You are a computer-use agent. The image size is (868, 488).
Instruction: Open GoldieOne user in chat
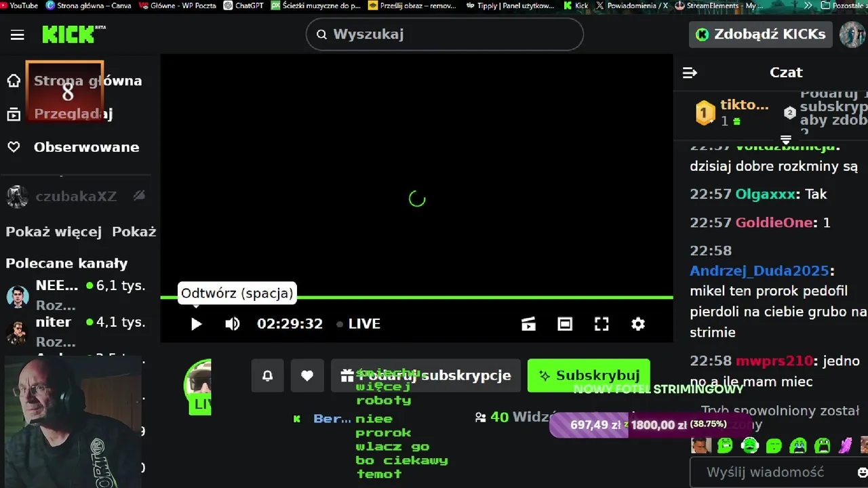coord(774,222)
